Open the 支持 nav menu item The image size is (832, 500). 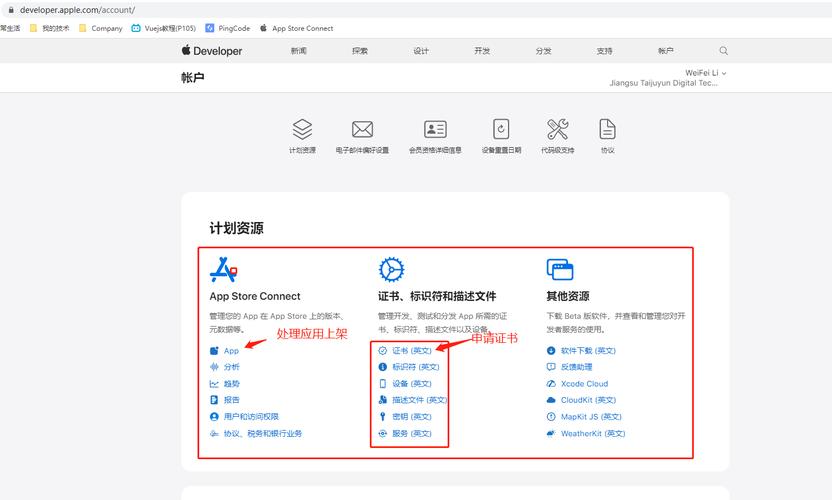click(604, 51)
